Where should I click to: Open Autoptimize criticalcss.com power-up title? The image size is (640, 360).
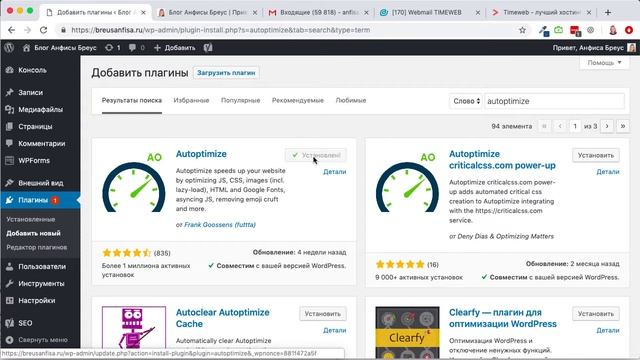pyautogui.click(x=502, y=160)
